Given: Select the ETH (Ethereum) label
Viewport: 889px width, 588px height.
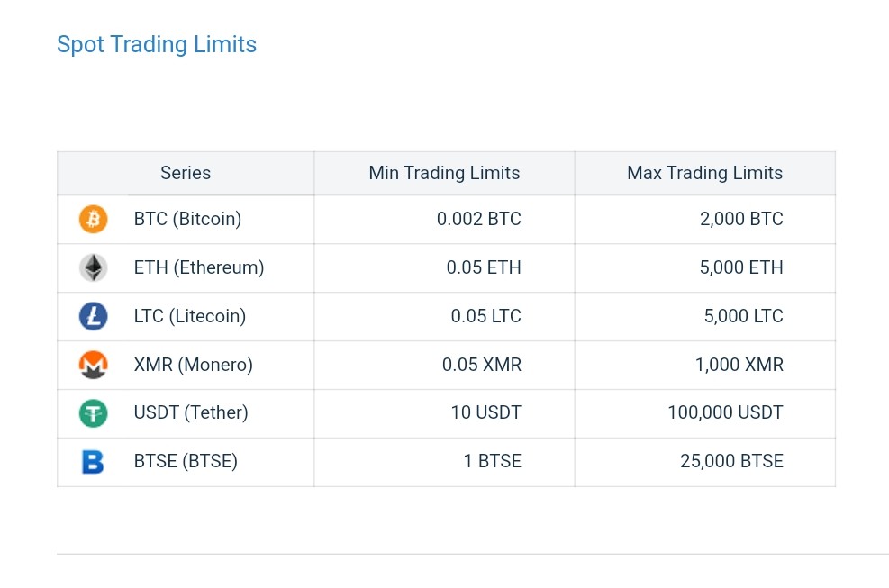Looking at the screenshot, I should [198, 267].
